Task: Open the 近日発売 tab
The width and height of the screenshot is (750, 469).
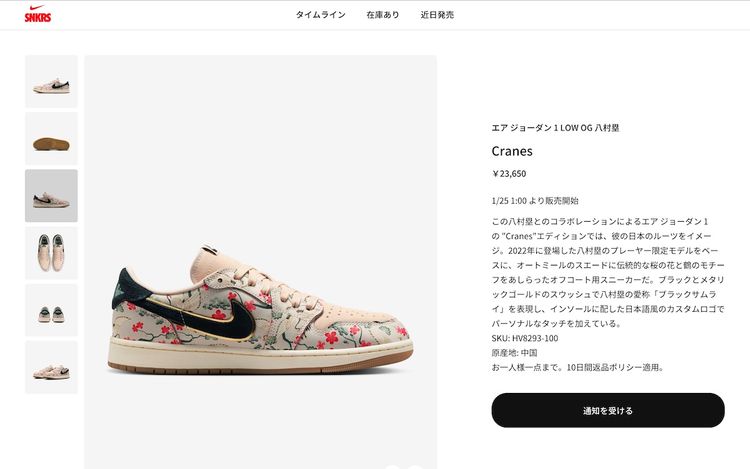Action: pyautogui.click(x=437, y=15)
